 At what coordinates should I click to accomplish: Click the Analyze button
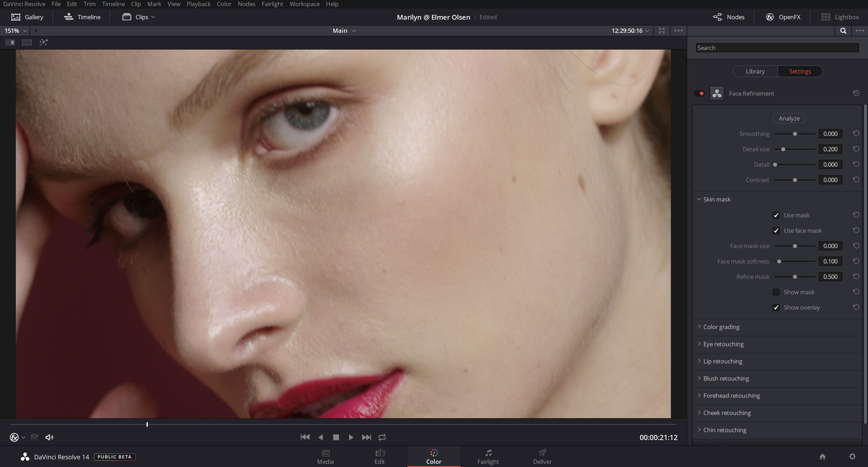point(789,118)
